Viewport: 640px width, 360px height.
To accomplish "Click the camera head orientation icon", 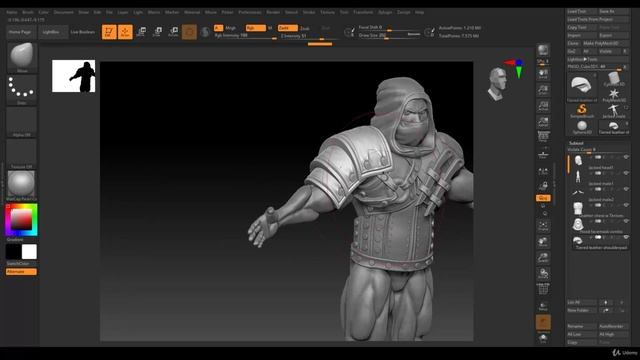I will point(497,84).
